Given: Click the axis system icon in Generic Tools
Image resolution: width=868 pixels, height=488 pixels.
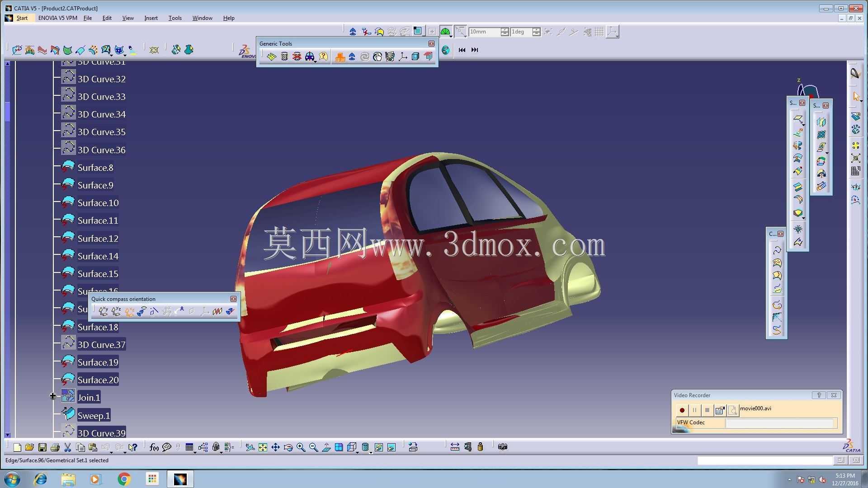Looking at the screenshot, I should (x=403, y=56).
